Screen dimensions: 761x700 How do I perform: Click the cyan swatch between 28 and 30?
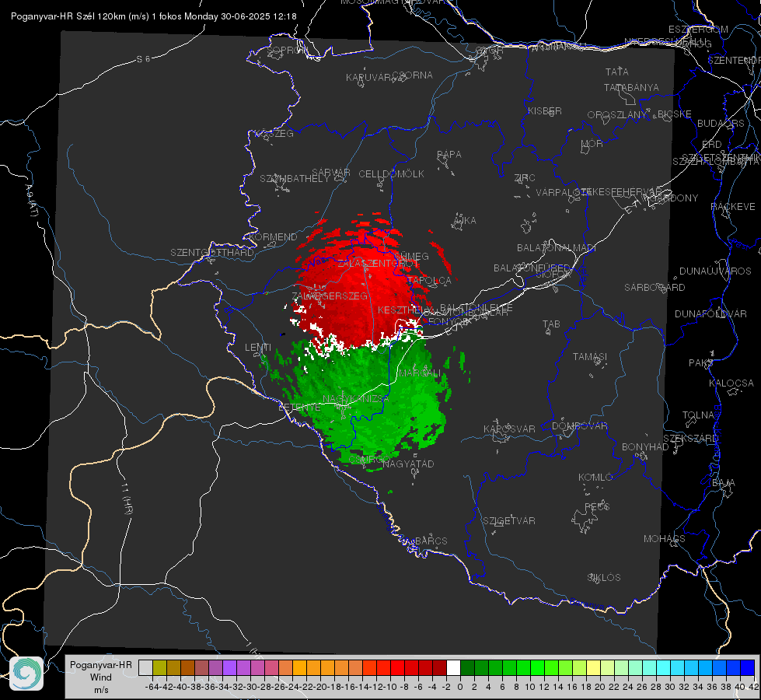pyautogui.click(x=664, y=667)
